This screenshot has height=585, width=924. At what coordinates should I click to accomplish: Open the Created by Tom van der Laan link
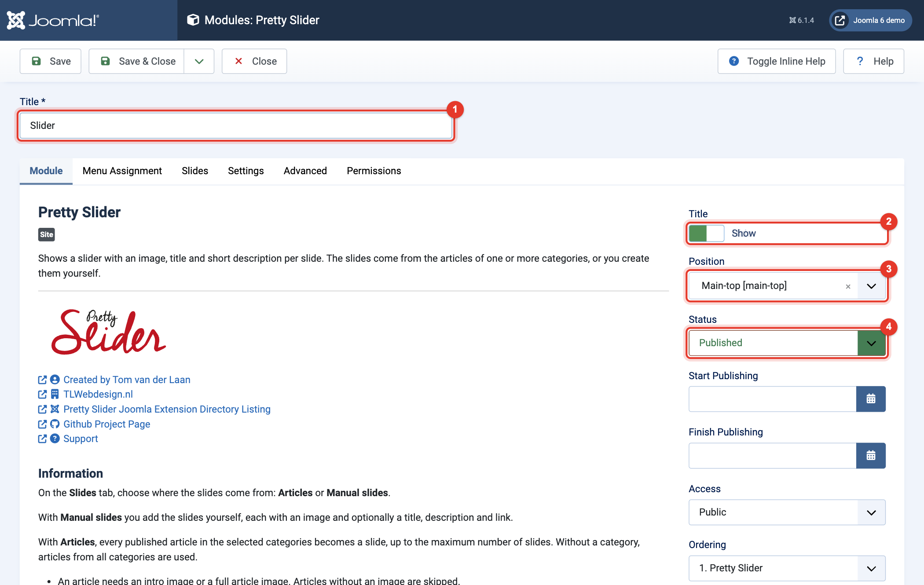pos(127,380)
